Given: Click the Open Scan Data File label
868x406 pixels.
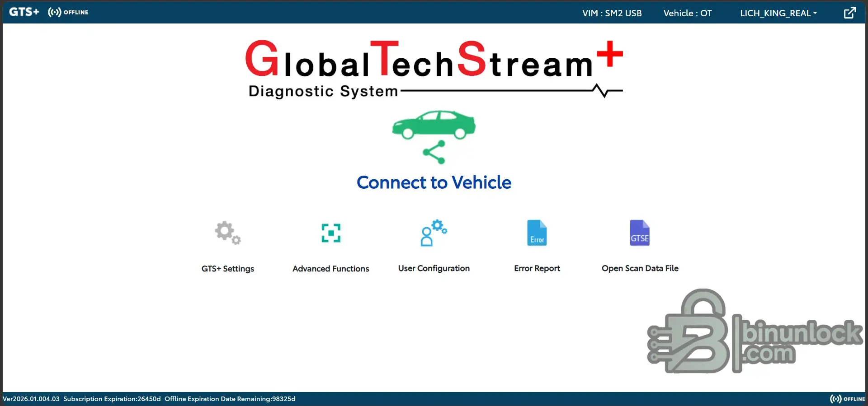Looking at the screenshot, I should (640, 268).
